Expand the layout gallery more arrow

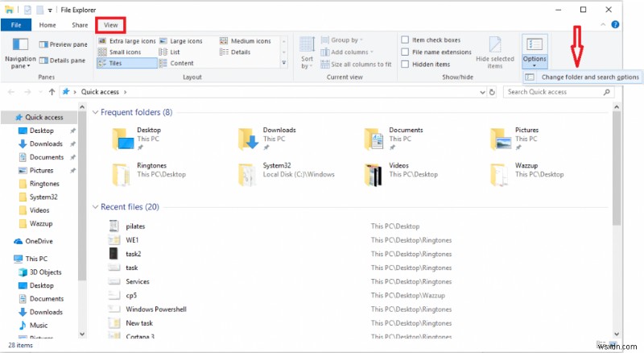[284, 63]
